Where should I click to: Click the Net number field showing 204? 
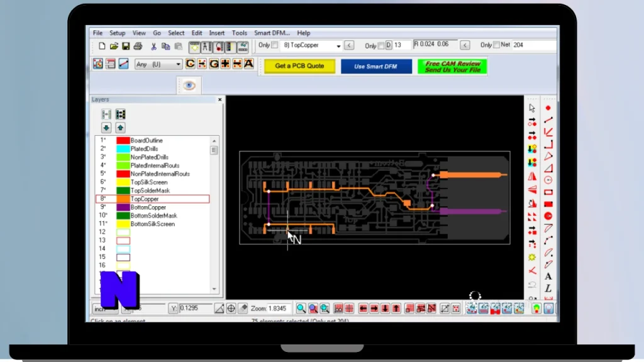[x=533, y=45]
